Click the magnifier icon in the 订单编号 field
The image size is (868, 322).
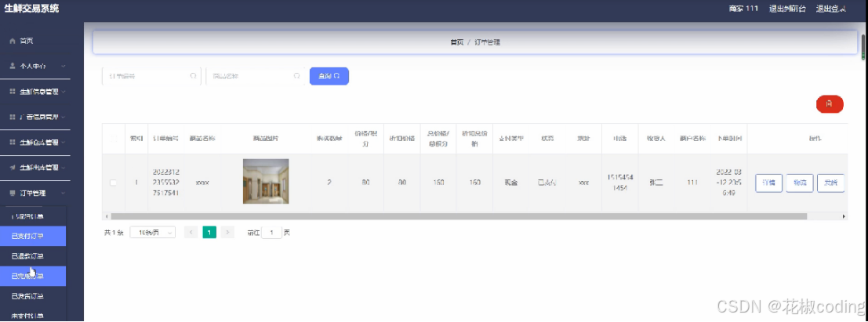click(193, 76)
